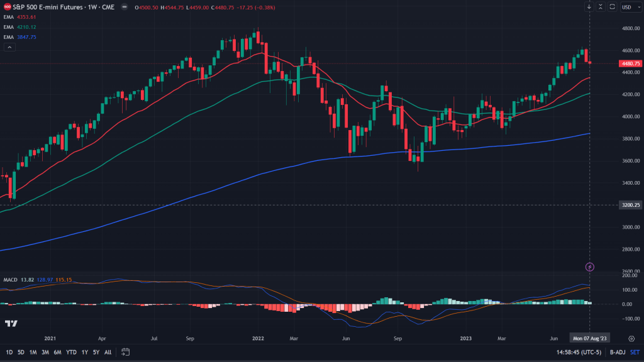Click the collapse pane icon beside USD

pos(601,7)
